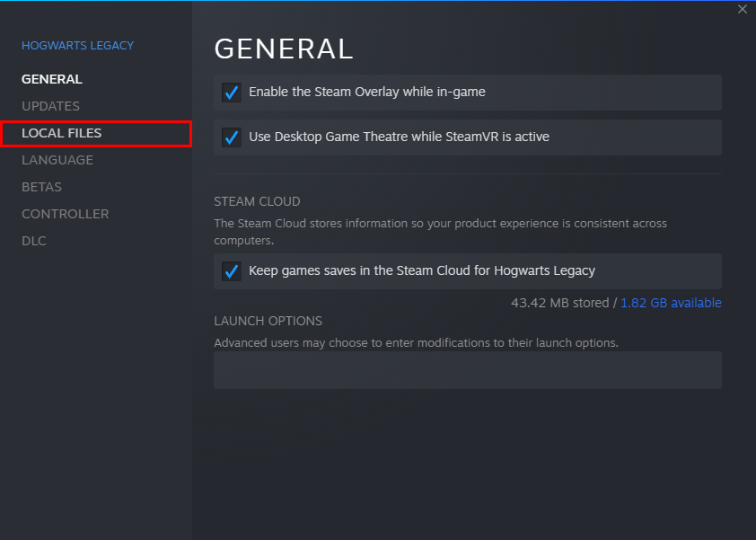This screenshot has height=540, width=756.
Task: Toggle the Keep games saves in Steam Cloud checkbox
Action: (232, 271)
